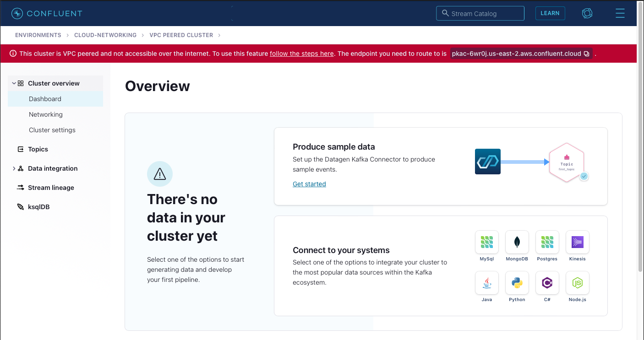This screenshot has width=644, height=340.
Task: Click the Connect to your systems heading
Action: click(x=341, y=250)
